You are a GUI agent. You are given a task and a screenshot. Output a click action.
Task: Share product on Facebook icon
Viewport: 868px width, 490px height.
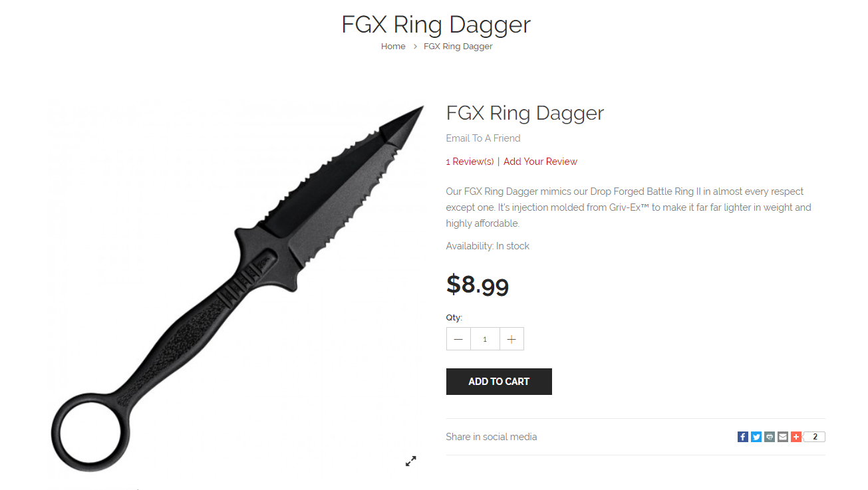pos(743,437)
